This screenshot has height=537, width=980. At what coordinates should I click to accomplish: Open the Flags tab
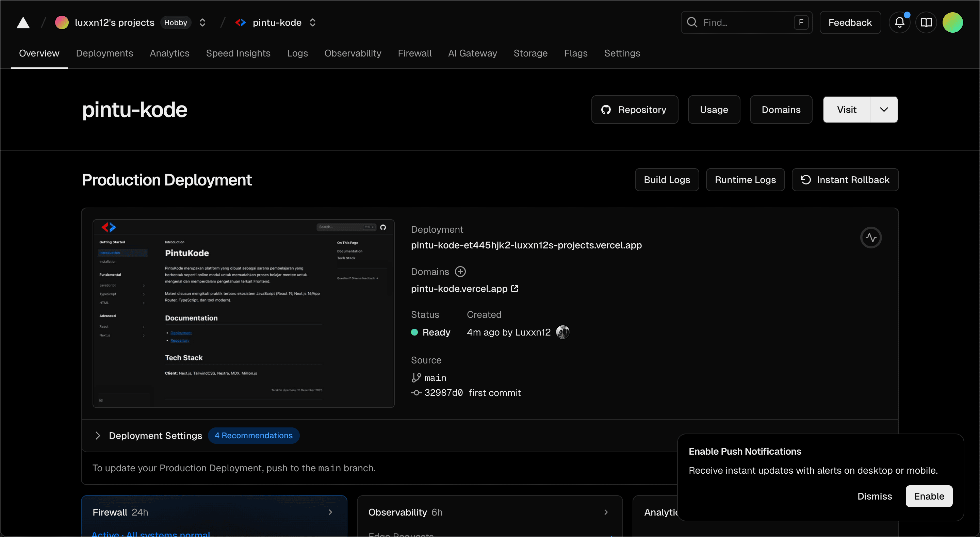coord(576,53)
